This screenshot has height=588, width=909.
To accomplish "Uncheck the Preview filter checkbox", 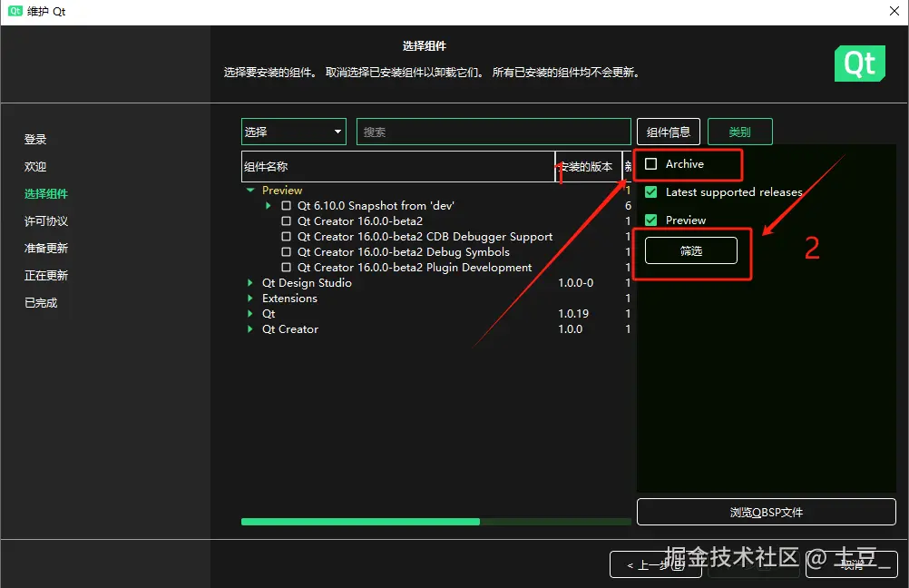I will pos(651,220).
